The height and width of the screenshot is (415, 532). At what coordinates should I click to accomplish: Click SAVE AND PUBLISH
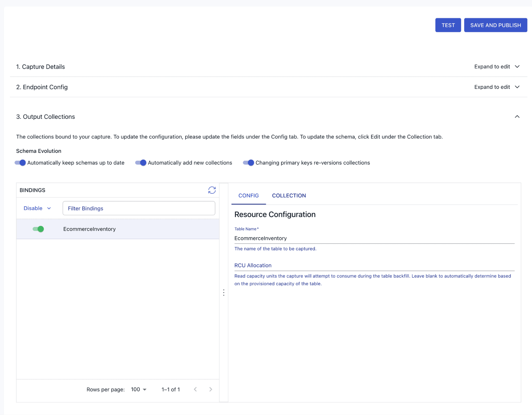point(495,25)
